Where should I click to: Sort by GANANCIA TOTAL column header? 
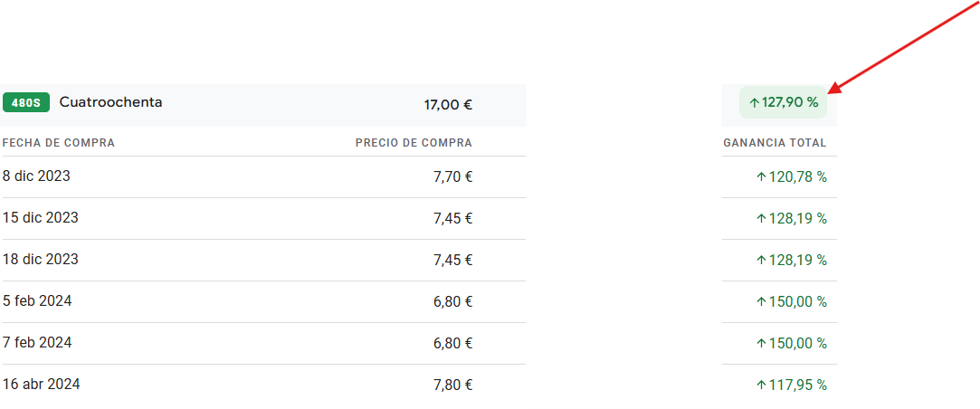point(775,143)
